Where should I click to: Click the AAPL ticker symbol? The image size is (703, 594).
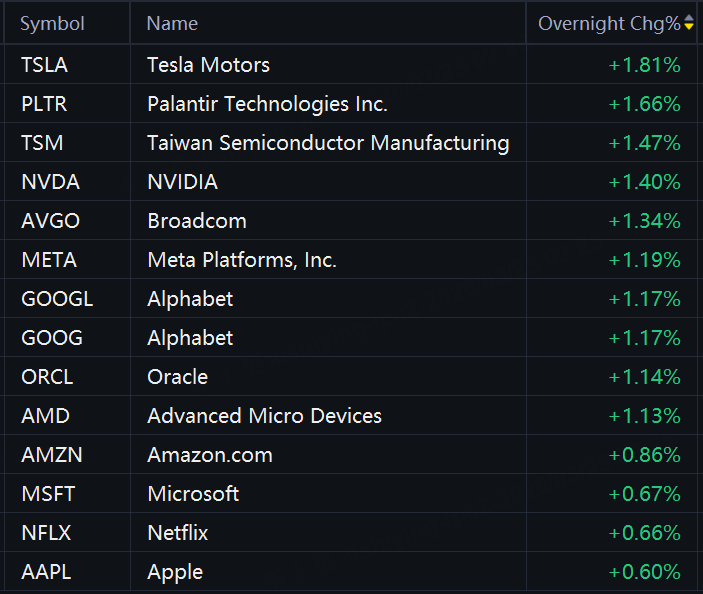click(46, 572)
